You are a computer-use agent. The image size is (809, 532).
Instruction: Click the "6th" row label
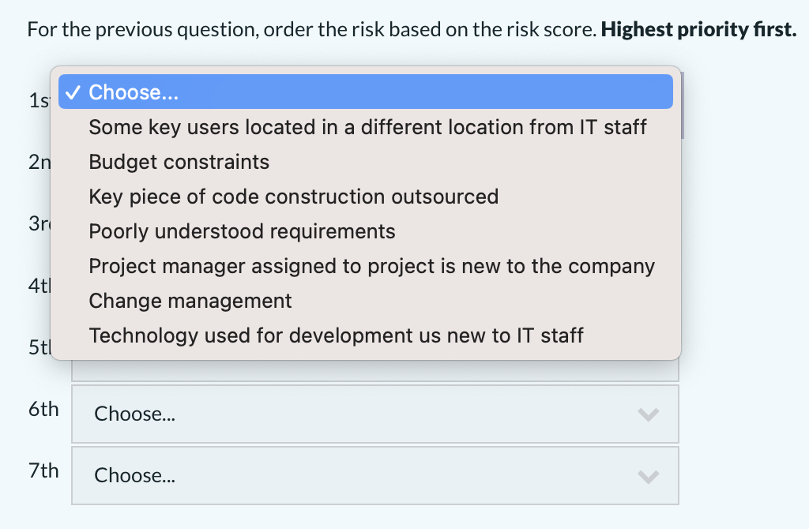point(43,409)
